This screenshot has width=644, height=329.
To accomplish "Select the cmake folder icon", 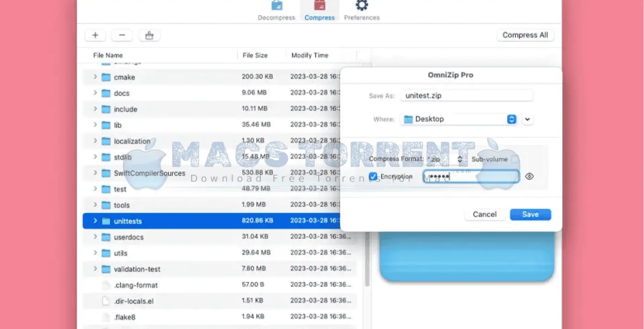I will point(106,77).
